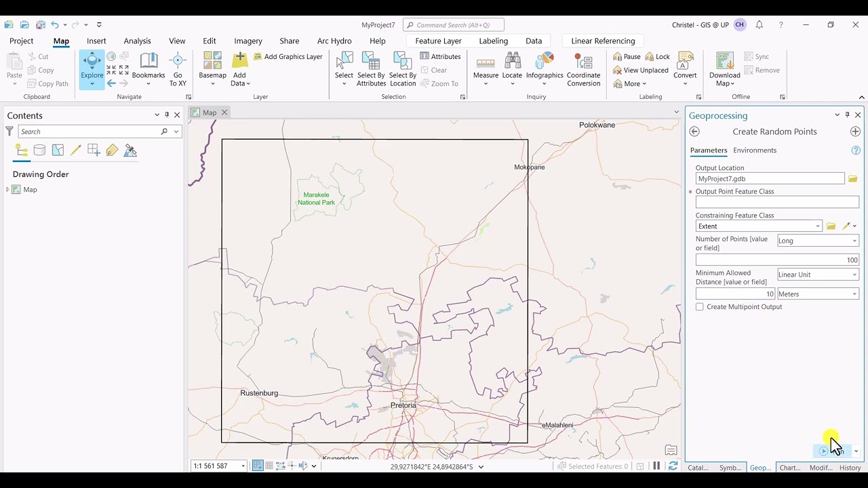Click the Locate binoculars icon
868x488 pixels.
[x=512, y=62]
